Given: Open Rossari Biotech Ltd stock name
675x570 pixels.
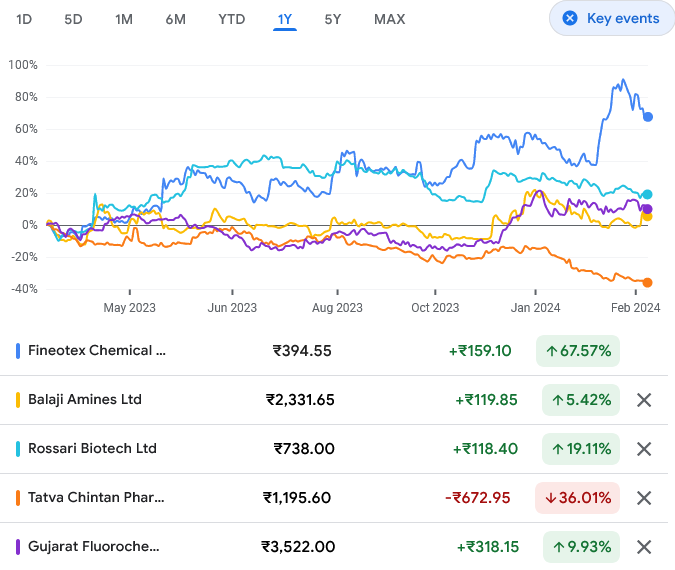Looking at the screenshot, I should 92,449.
